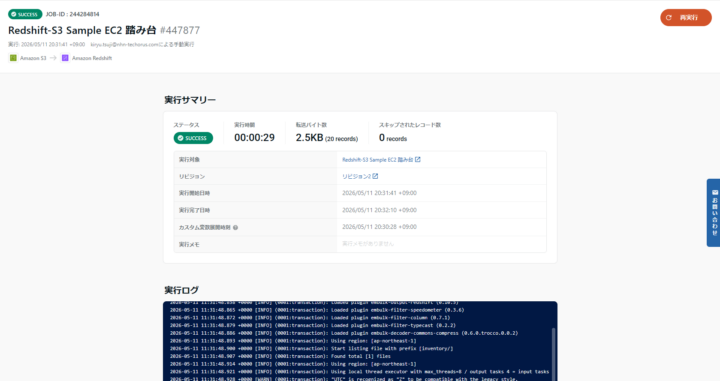This screenshot has height=381, width=720.
Task: Click the skipped records value 0 records
Action: tap(393, 138)
